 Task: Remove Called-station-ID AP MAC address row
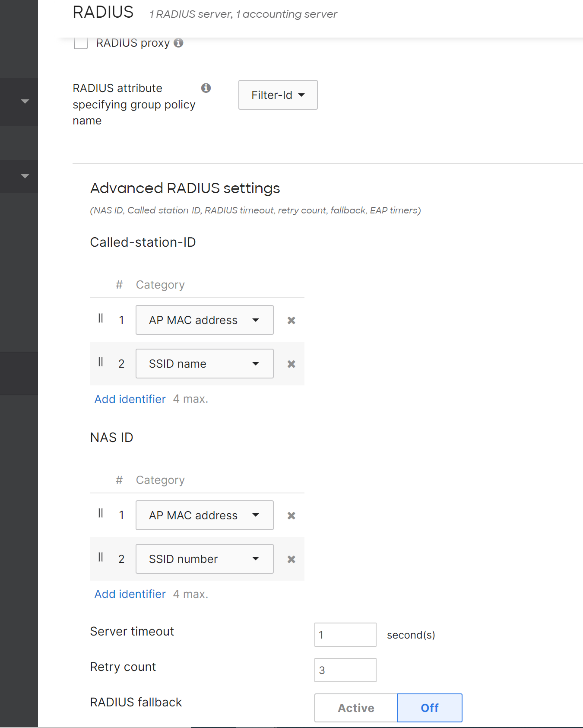click(291, 320)
